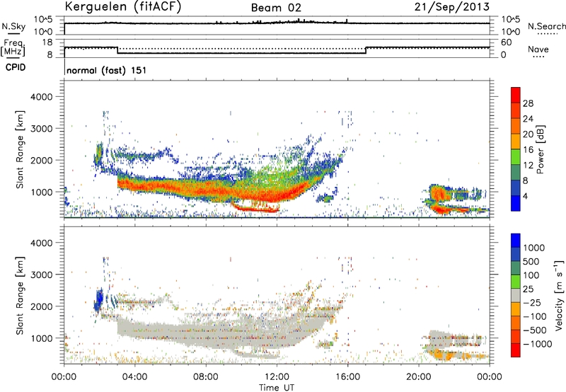Click the "CPID" row label
Image resolution: width=566 pixels, height=392 pixels.
16,67
